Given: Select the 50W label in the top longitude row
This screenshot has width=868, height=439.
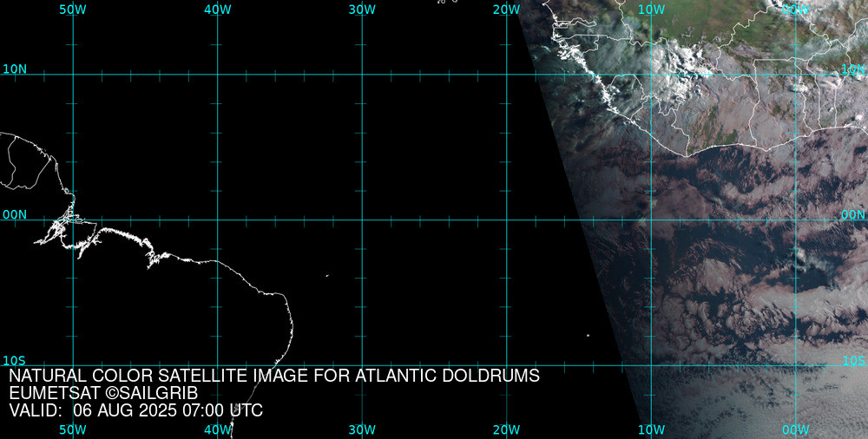Looking at the screenshot, I should point(73,10).
